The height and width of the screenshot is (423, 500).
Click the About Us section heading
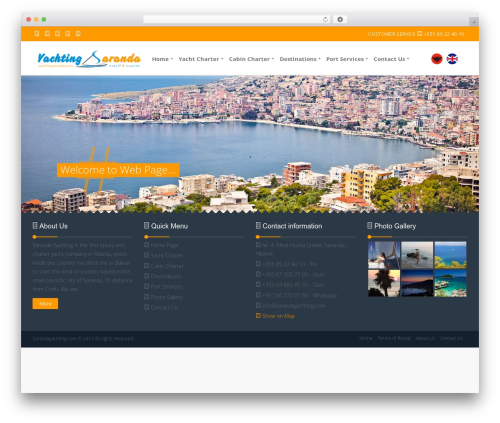point(53,226)
